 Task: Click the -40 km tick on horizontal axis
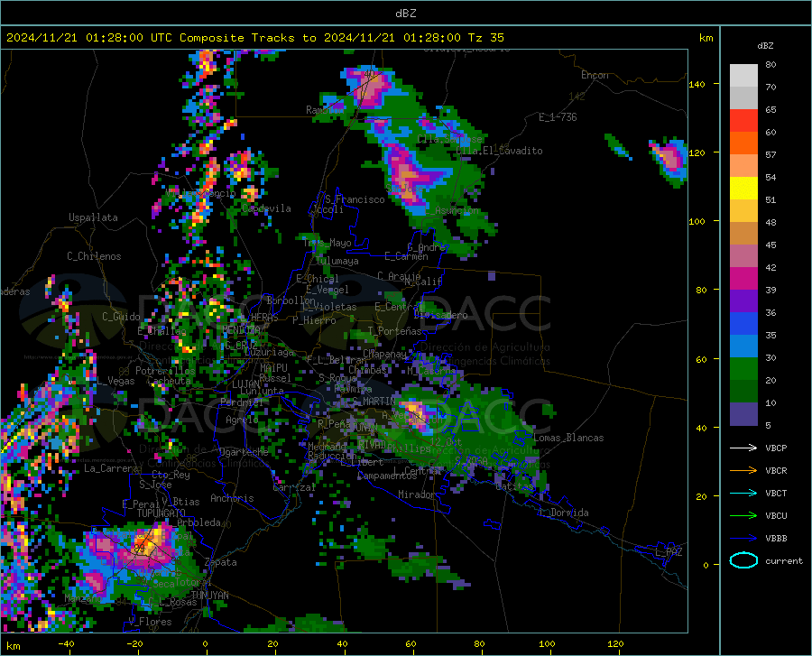tap(66, 643)
